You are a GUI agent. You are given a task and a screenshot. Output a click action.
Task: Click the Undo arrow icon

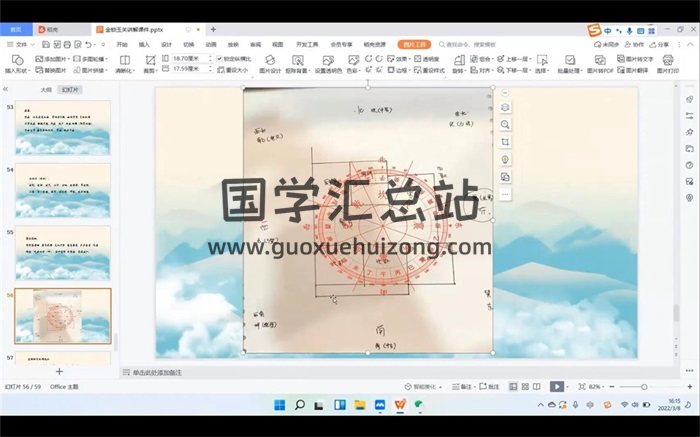tap(88, 44)
